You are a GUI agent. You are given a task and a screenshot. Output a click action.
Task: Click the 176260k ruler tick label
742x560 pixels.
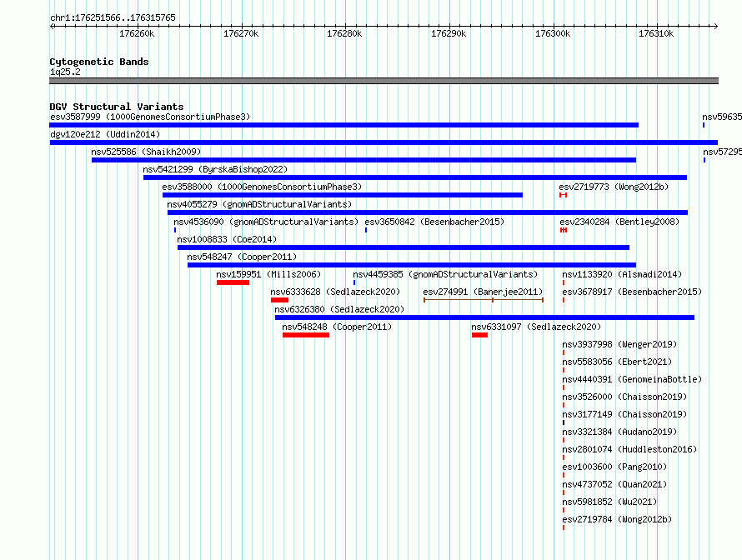(x=137, y=33)
